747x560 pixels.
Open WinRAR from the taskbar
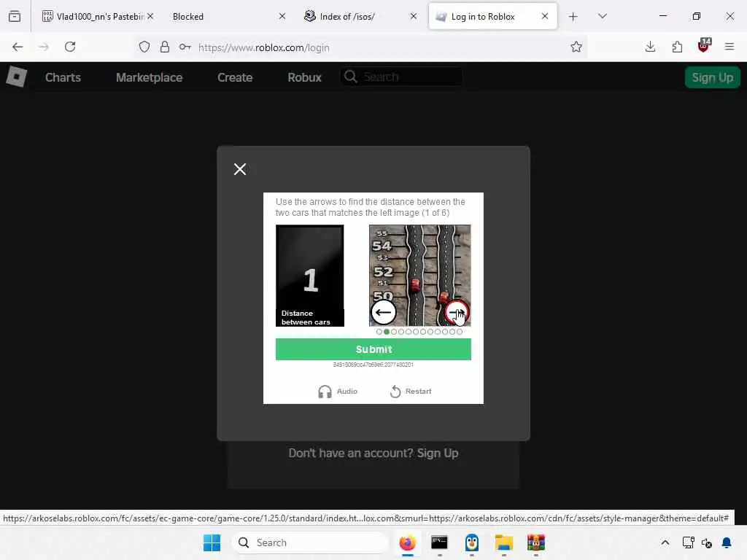[x=536, y=542]
